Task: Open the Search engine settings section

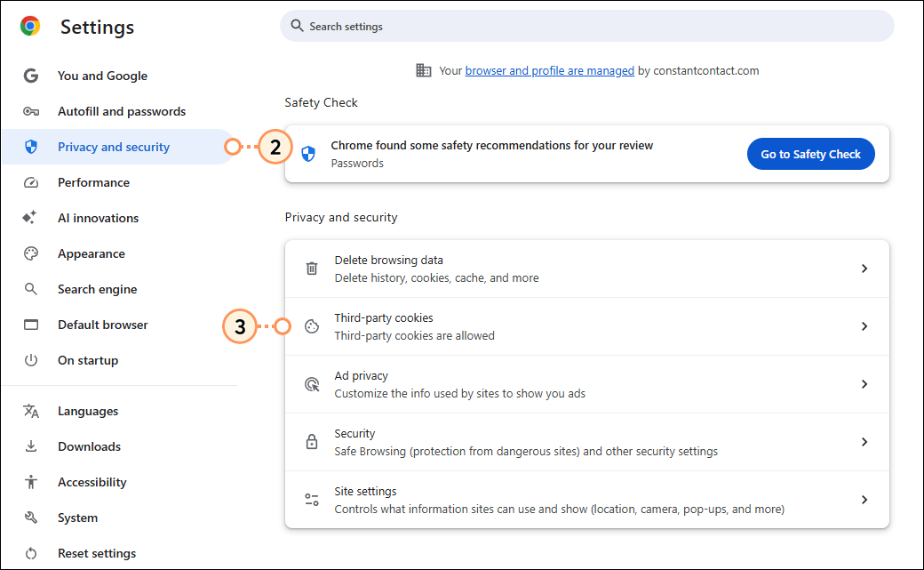Action: [x=98, y=289]
